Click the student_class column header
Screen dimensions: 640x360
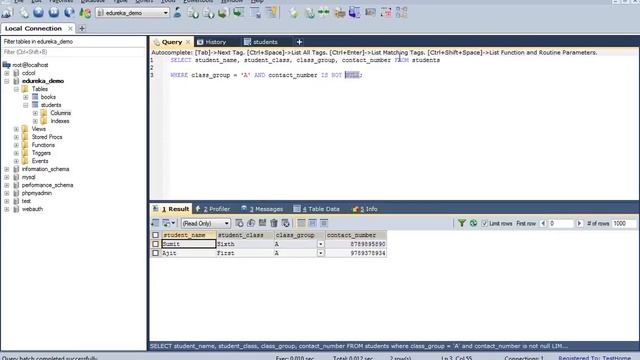(245, 235)
